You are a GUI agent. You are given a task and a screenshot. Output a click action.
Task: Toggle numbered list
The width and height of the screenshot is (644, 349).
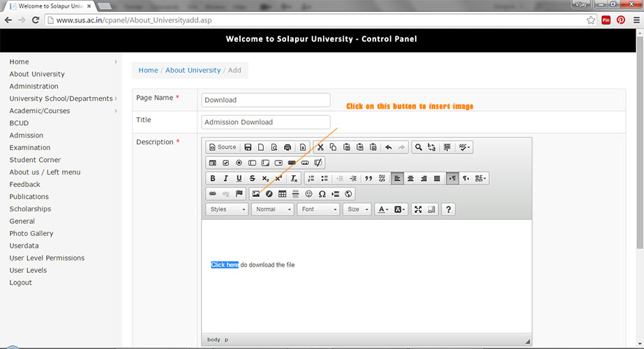point(311,179)
